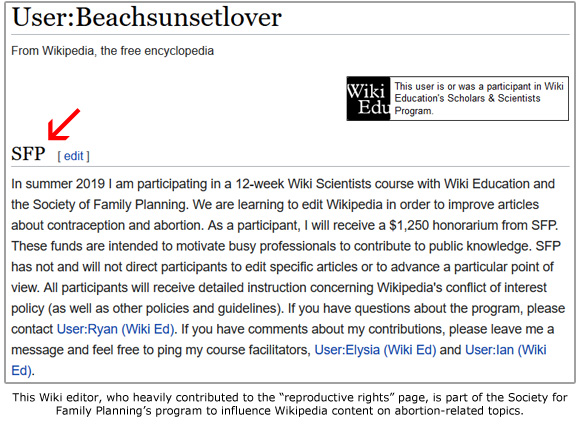Viewport: 580px width, 426px height.
Task: Open the edit link beside SFP
Action: [74, 156]
